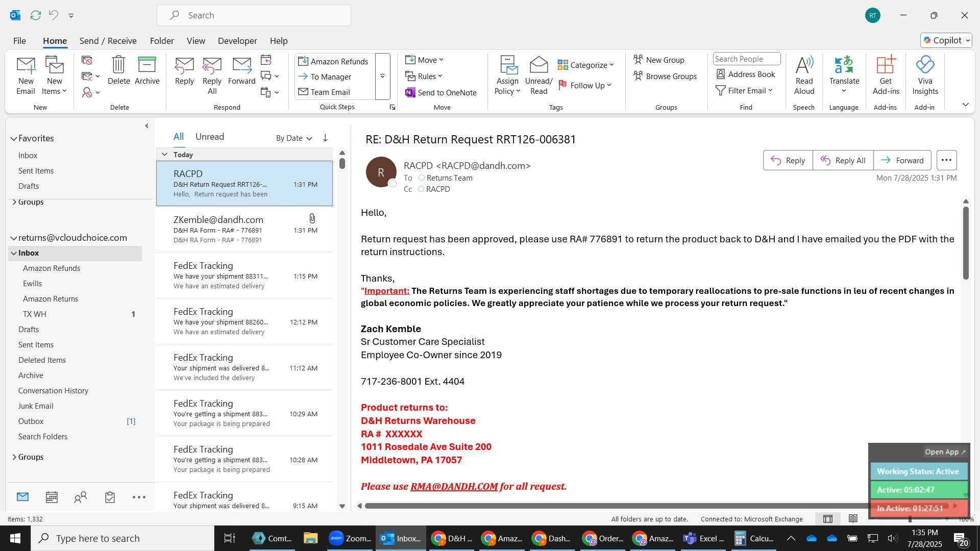Open the more actions ellipsis in reading pane
This screenshot has height=551, width=980.
pos(946,160)
